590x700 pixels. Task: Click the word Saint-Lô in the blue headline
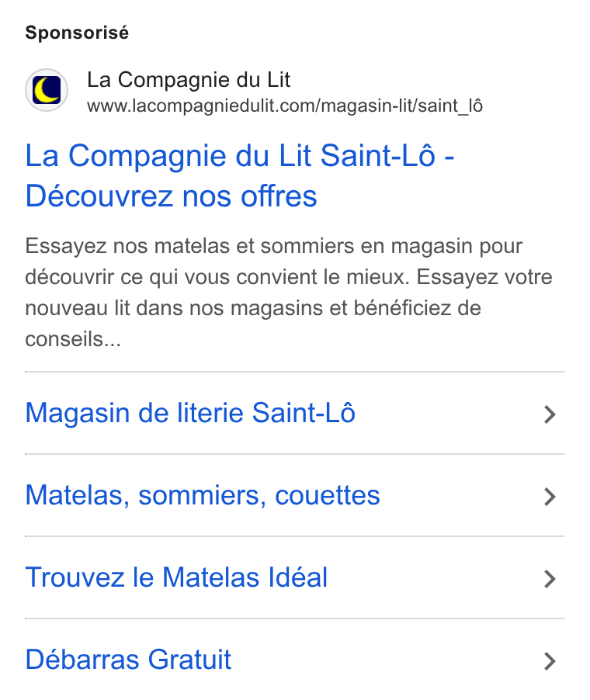point(378,156)
